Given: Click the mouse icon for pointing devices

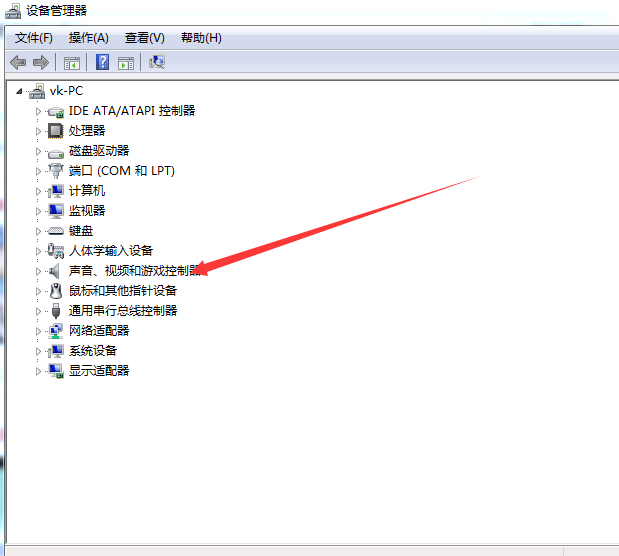Looking at the screenshot, I should tap(56, 291).
